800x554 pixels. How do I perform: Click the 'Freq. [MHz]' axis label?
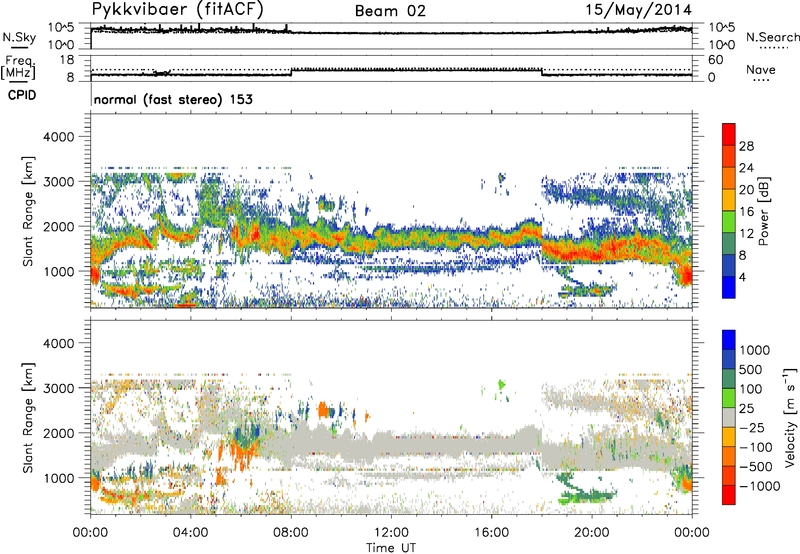(18, 67)
